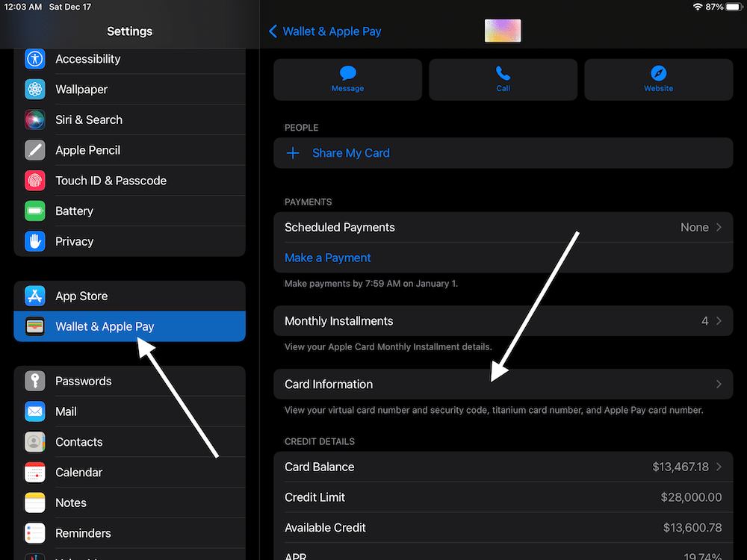
Task: Tap the 'None' Scheduled Payments value
Action: tap(695, 228)
